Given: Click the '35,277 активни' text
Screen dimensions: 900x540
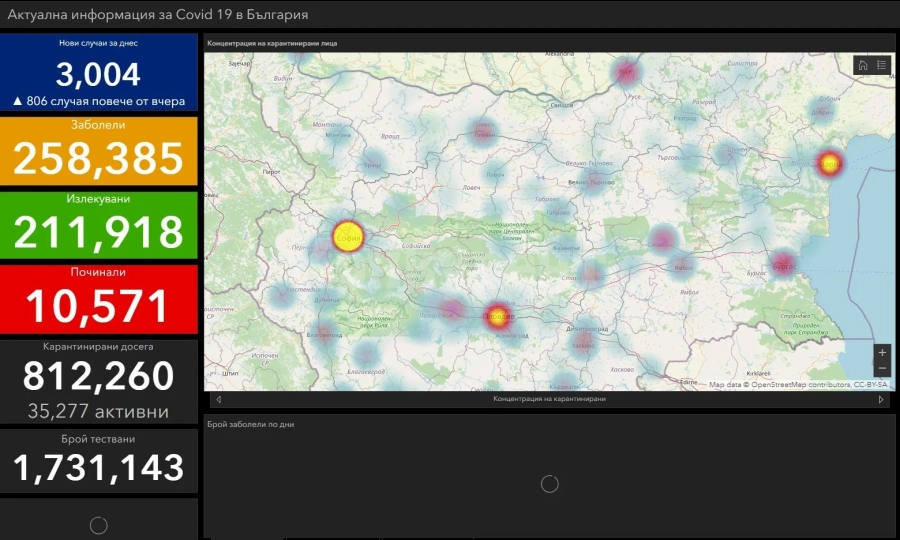Looking at the screenshot, I should click(x=98, y=411).
